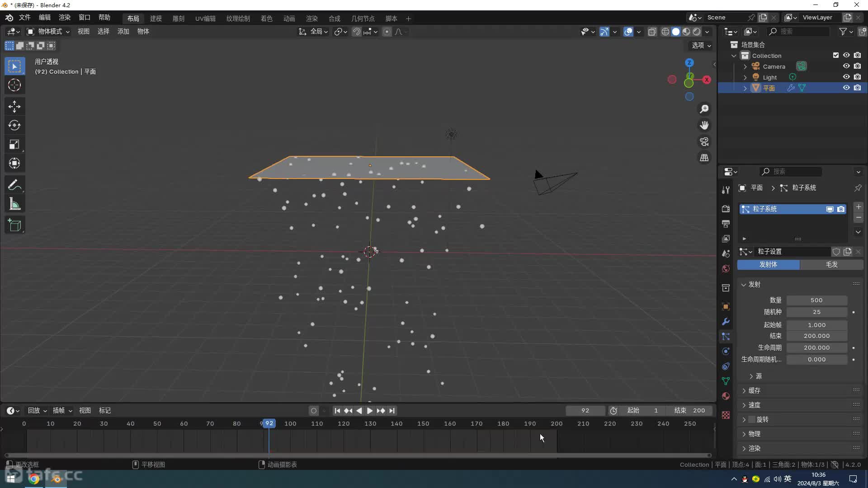Open the 编辑 menu
The width and height of the screenshot is (868, 488).
tap(45, 17)
